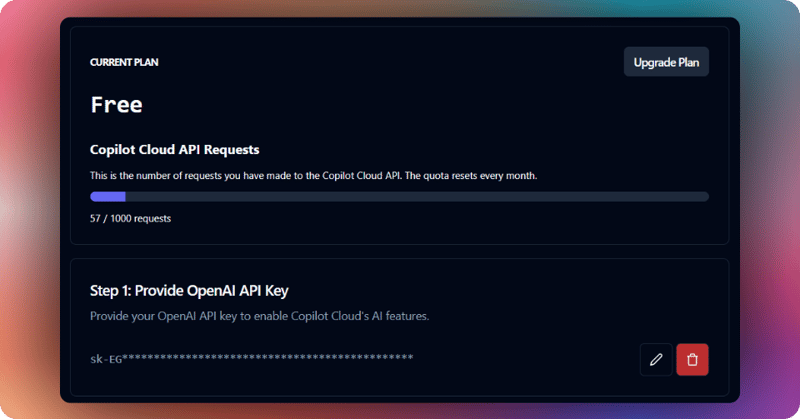Click 'Step 1: Provide OpenAI API Key' heading
The height and width of the screenshot is (419, 800).
tap(189, 290)
